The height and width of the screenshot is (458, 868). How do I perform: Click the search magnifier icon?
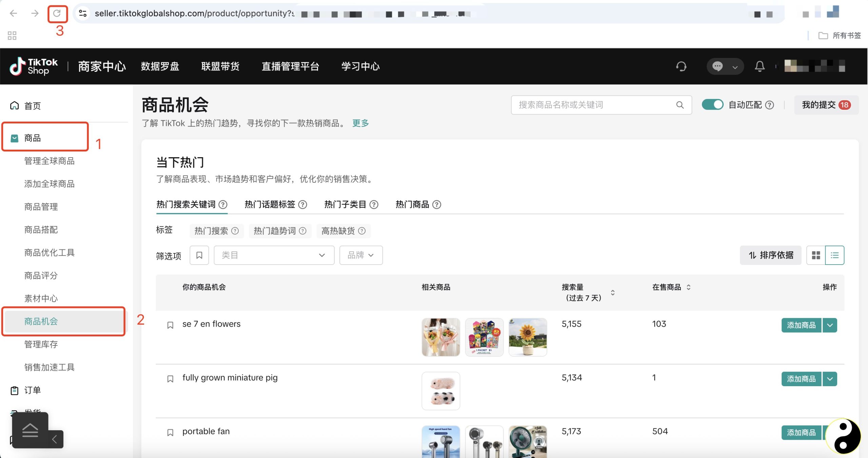(x=680, y=105)
